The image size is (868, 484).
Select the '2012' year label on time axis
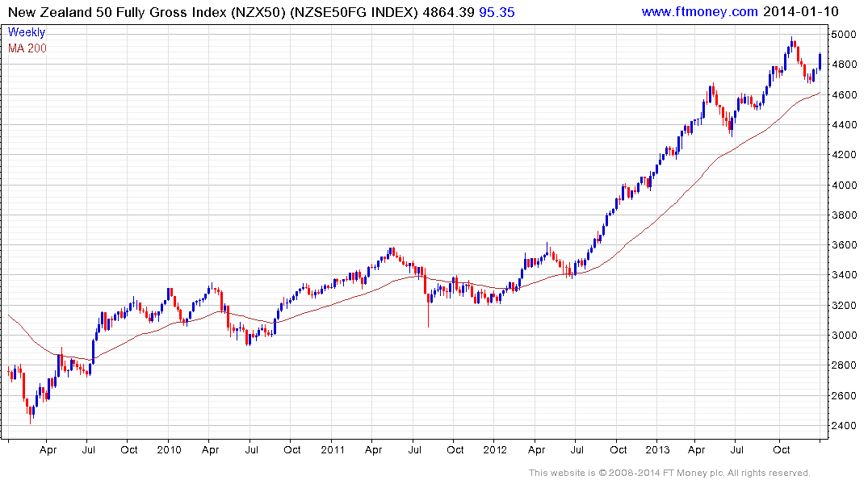click(x=495, y=449)
